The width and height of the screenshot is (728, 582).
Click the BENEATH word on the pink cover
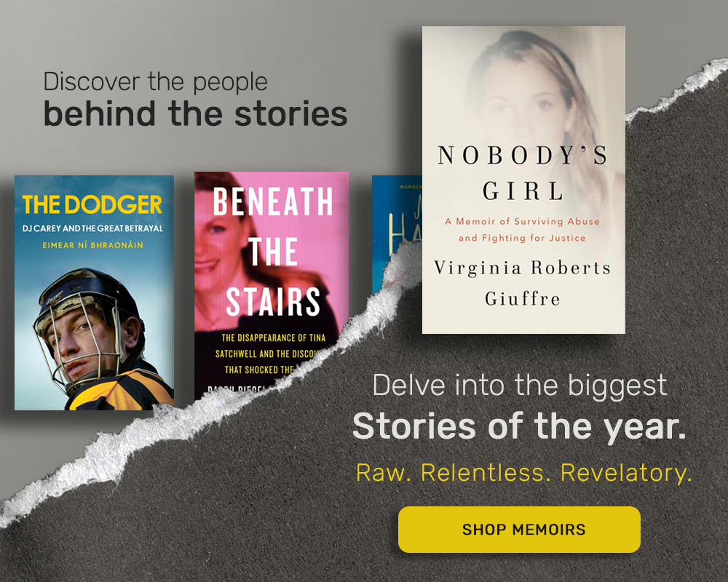273,202
